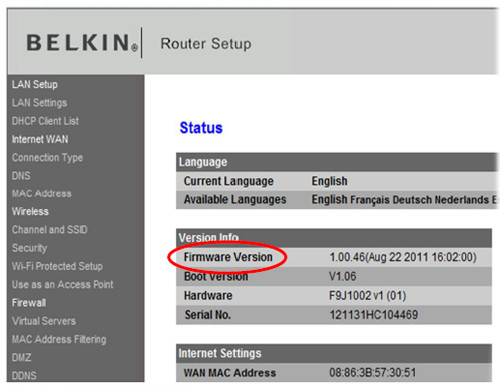Select Connection Type in sidebar
The height and width of the screenshot is (389, 500).
click(x=47, y=157)
